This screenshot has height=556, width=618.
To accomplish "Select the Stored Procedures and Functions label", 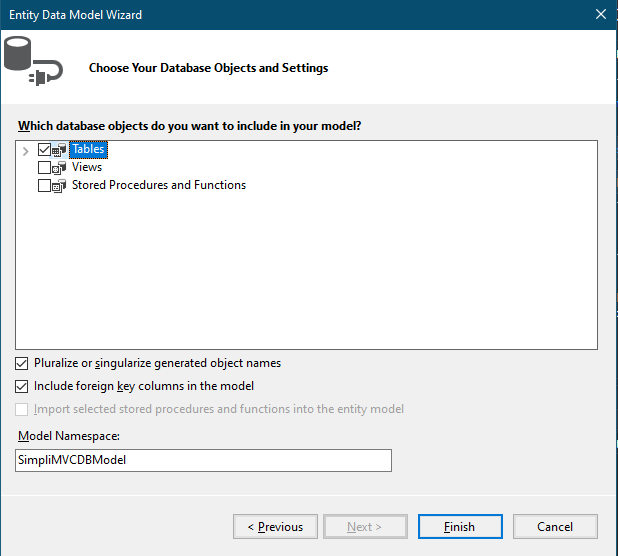I will click(x=159, y=185).
